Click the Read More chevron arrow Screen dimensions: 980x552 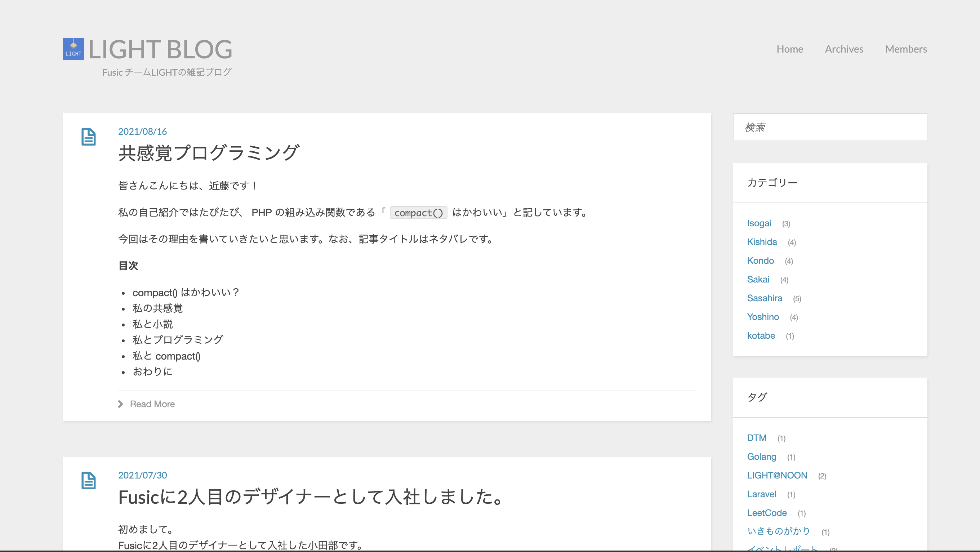point(121,404)
